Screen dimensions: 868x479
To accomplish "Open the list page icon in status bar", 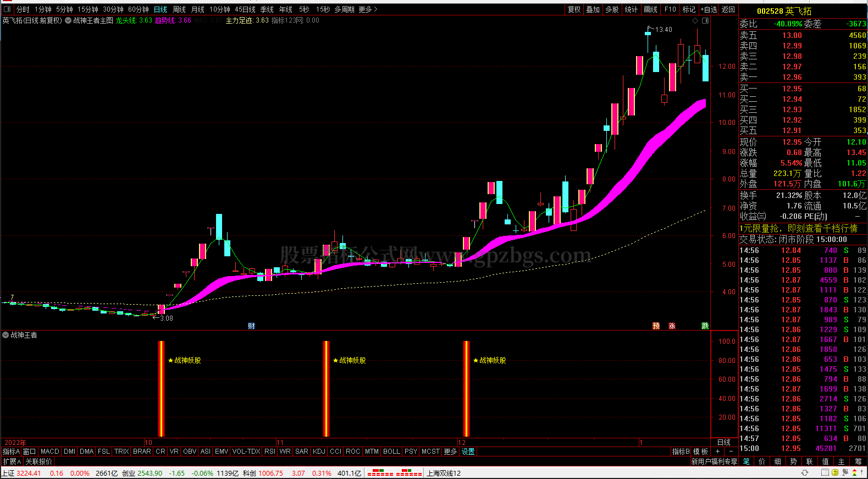I will [x=826, y=473].
